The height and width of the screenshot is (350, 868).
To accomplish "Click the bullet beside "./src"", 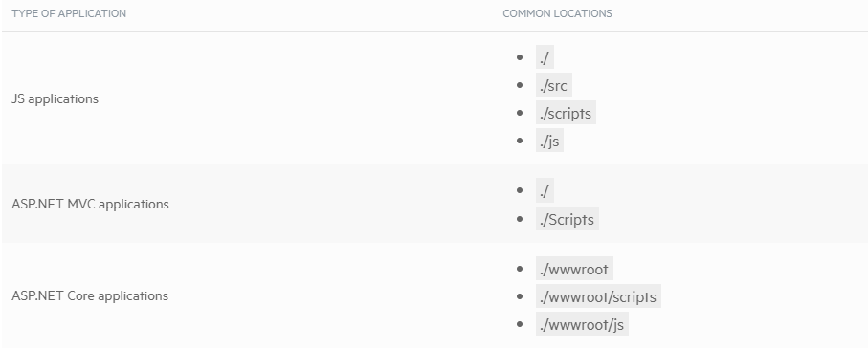I will click(520, 85).
